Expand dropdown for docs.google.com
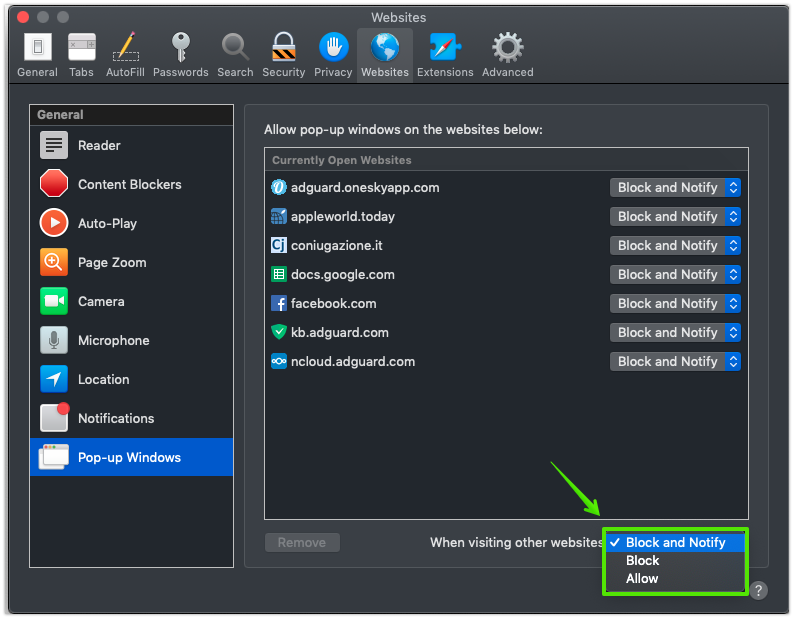This screenshot has width=794, height=619. coord(675,274)
